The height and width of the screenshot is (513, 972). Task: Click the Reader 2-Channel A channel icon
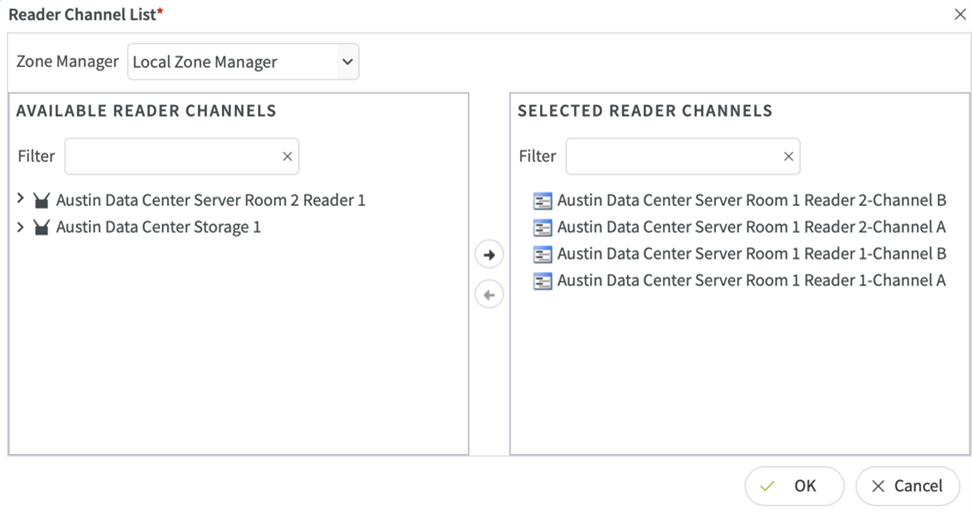(543, 228)
